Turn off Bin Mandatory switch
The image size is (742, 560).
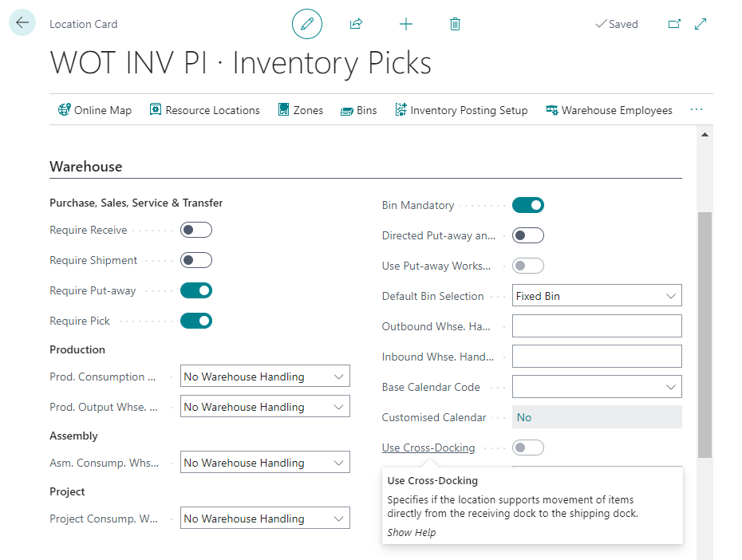(x=528, y=205)
